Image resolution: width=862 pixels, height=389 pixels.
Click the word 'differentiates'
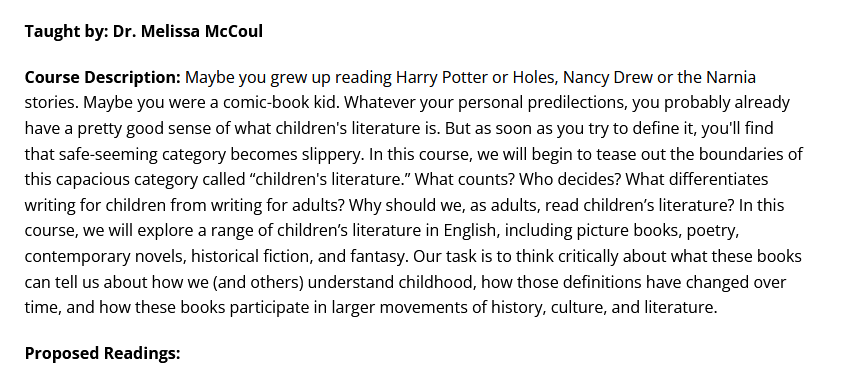pos(719,180)
